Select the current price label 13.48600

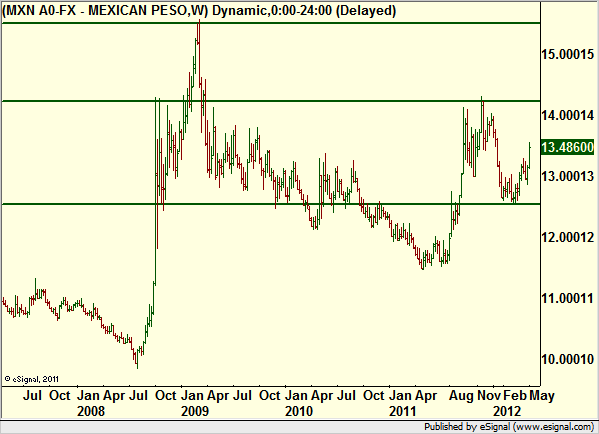pos(567,147)
